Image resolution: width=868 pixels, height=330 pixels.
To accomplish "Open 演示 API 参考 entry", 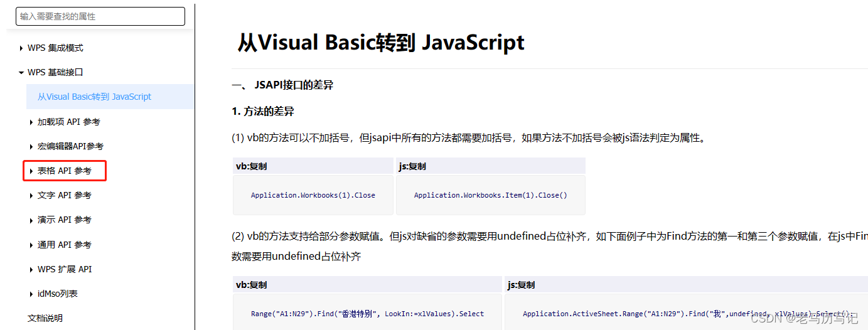I will click(x=64, y=220).
